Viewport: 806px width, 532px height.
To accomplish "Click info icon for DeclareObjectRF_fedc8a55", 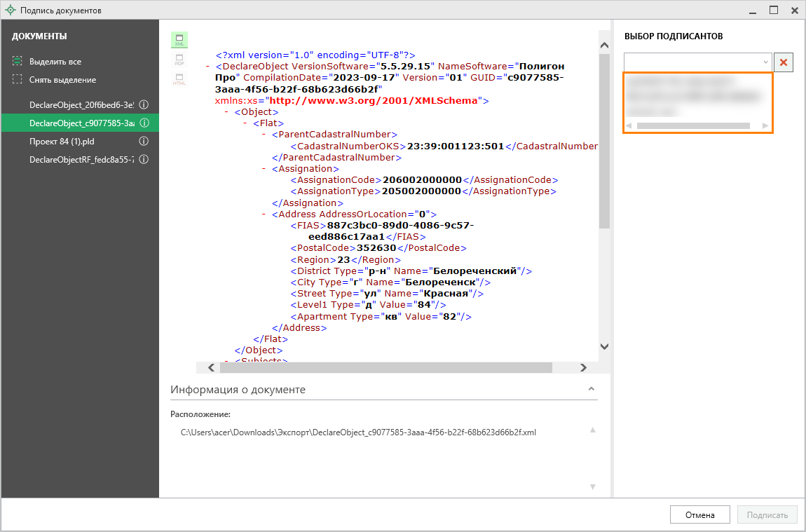I will click(x=144, y=160).
